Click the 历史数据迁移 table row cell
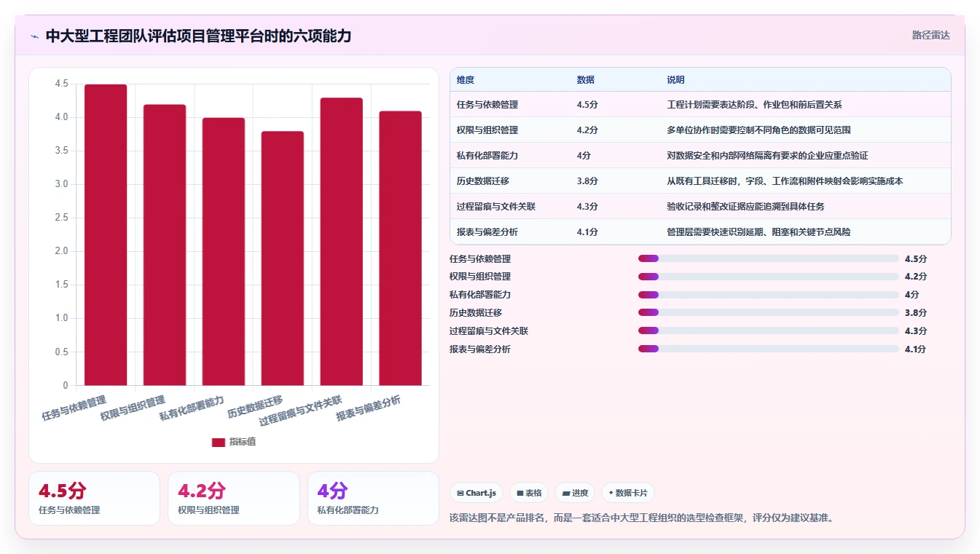This screenshot has height=554, width=980. click(x=483, y=181)
